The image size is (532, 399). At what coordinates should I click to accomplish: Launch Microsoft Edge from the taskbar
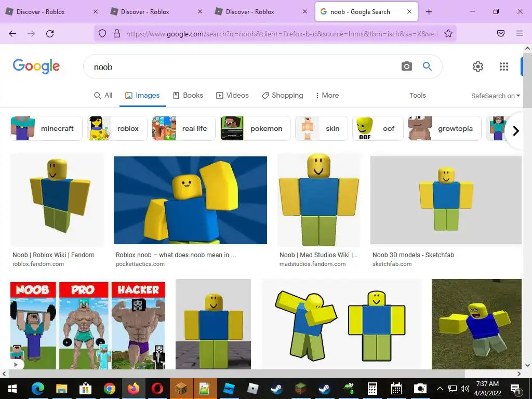37,389
